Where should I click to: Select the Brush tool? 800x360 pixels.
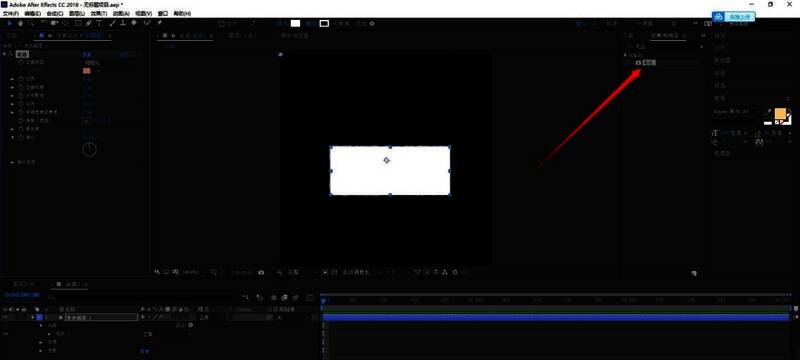coord(113,23)
